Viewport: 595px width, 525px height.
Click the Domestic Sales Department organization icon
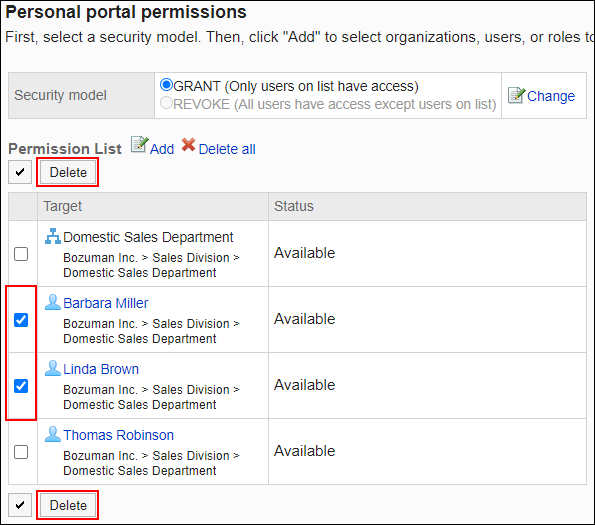(53, 236)
